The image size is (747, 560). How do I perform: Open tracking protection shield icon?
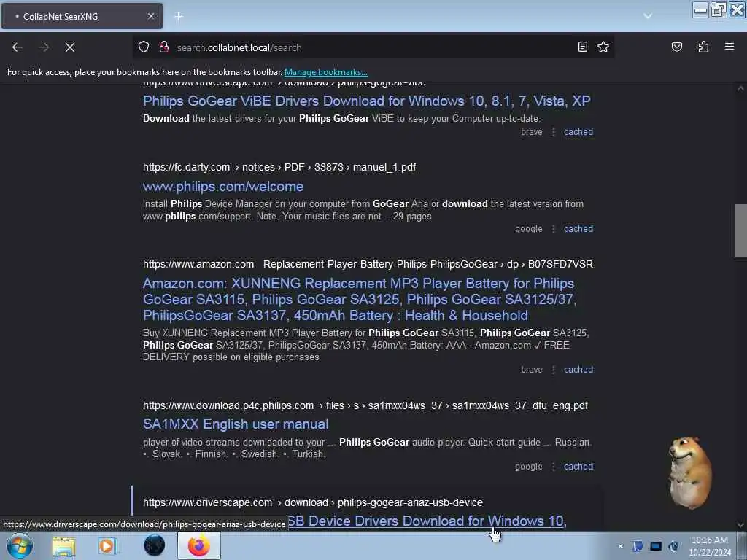pos(144,47)
